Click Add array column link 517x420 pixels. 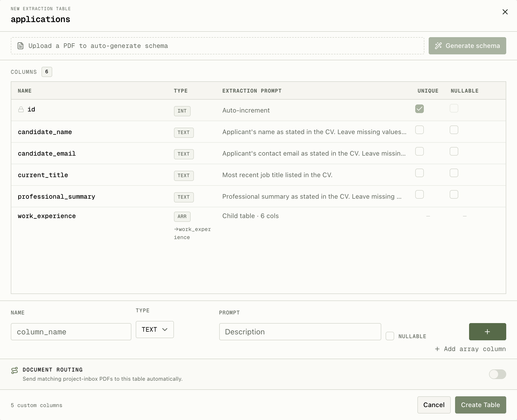tap(470, 349)
